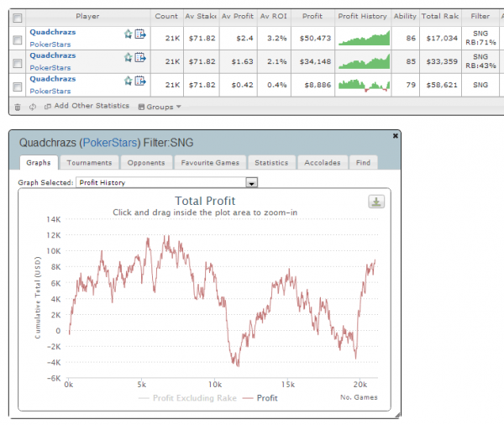Image resolution: width=504 pixels, height=425 pixels.
Task: Open the Groups dropdown
Action: (x=160, y=107)
